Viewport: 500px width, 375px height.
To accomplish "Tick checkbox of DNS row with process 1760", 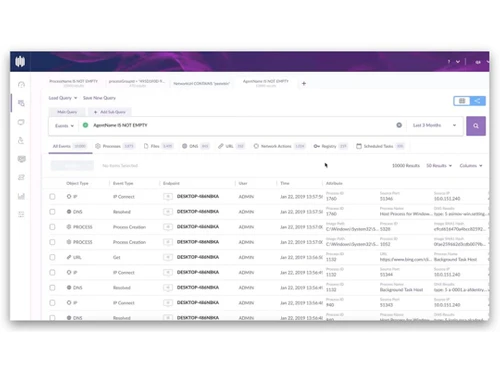I will [x=52, y=212].
